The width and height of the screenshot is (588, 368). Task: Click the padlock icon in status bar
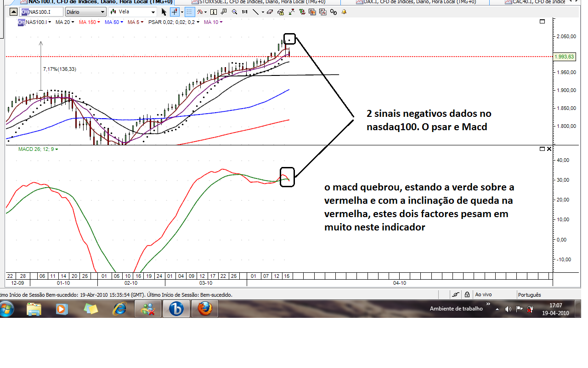click(x=467, y=294)
